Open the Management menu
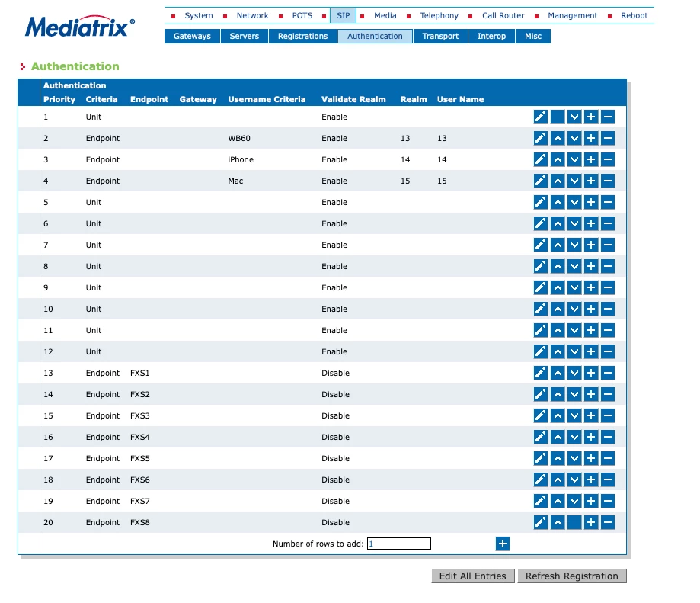This screenshot has height=603, width=700. click(x=572, y=16)
